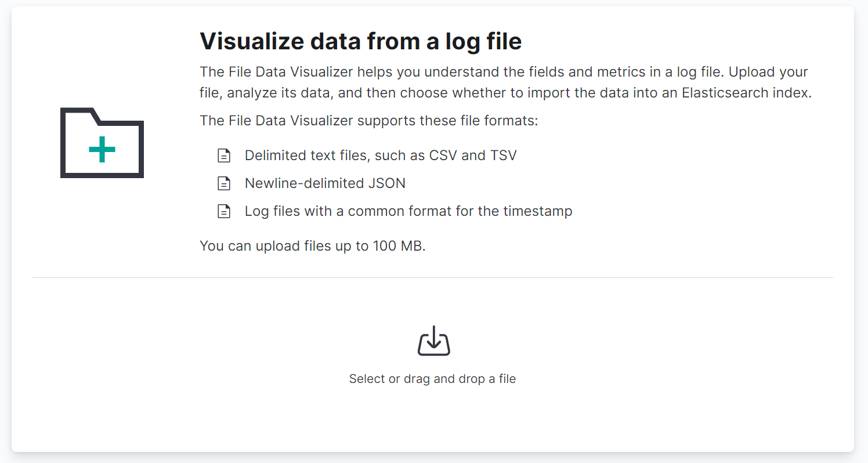This screenshot has height=463, width=868.
Task: Click the folder with plus icon
Action: (102, 143)
